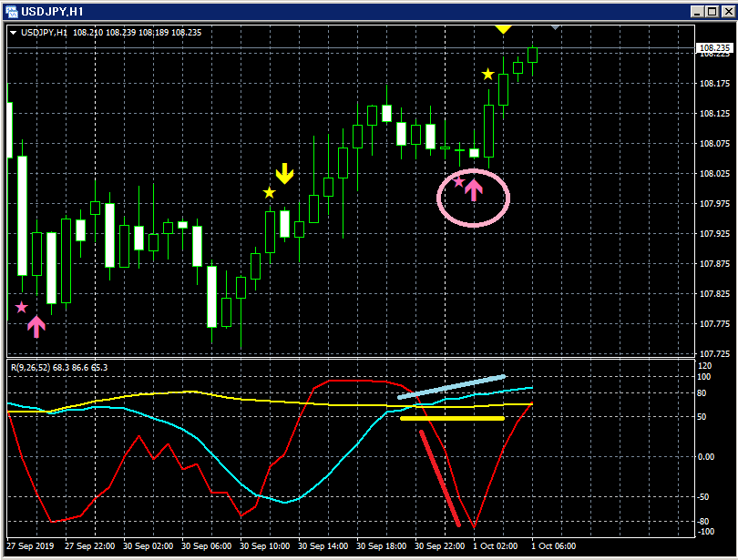Select the yellow down arrow signal
Screen dimensions: 738x560
[x=285, y=174]
